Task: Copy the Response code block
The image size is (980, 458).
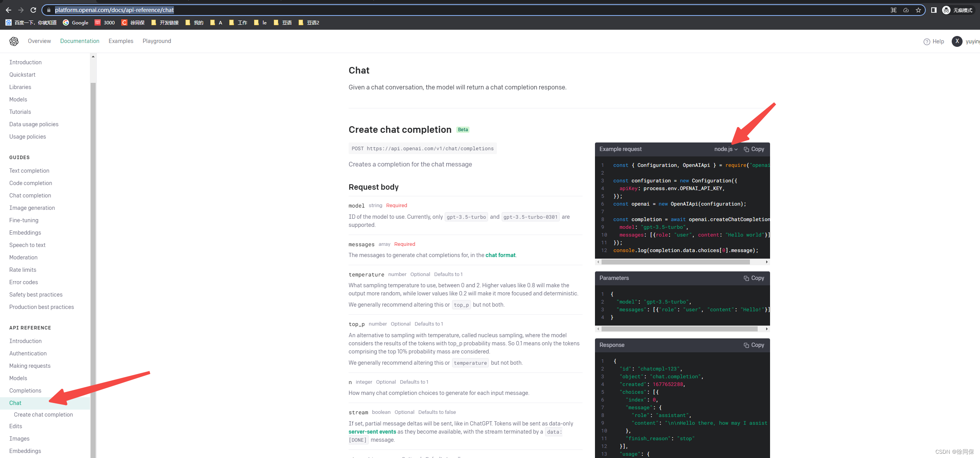Action: (x=754, y=345)
